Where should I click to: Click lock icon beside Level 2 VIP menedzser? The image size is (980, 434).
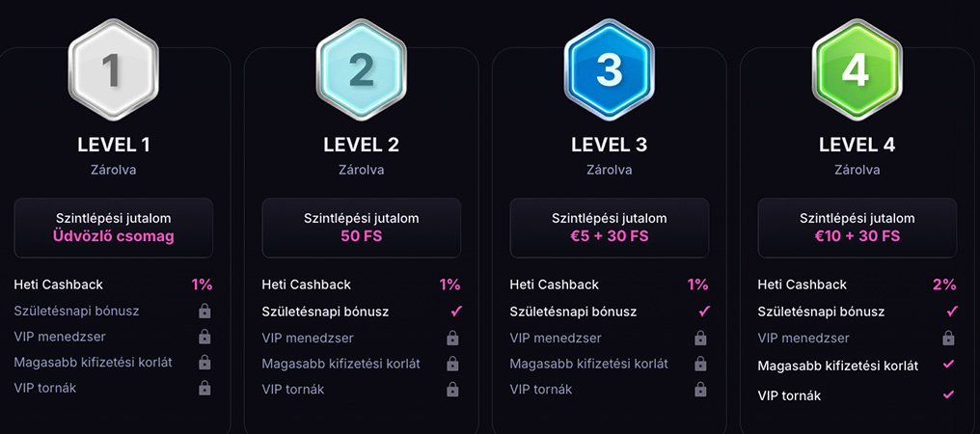click(x=452, y=338)
